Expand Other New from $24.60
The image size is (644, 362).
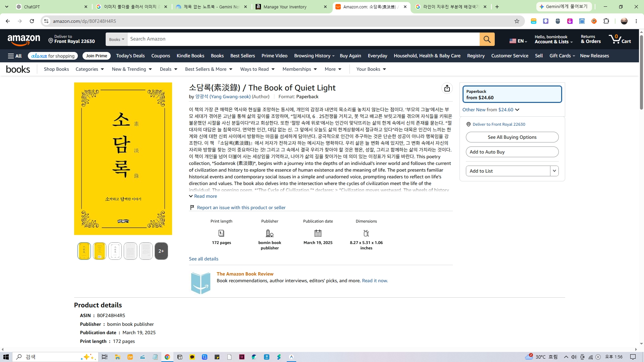(x=491, y=110)
